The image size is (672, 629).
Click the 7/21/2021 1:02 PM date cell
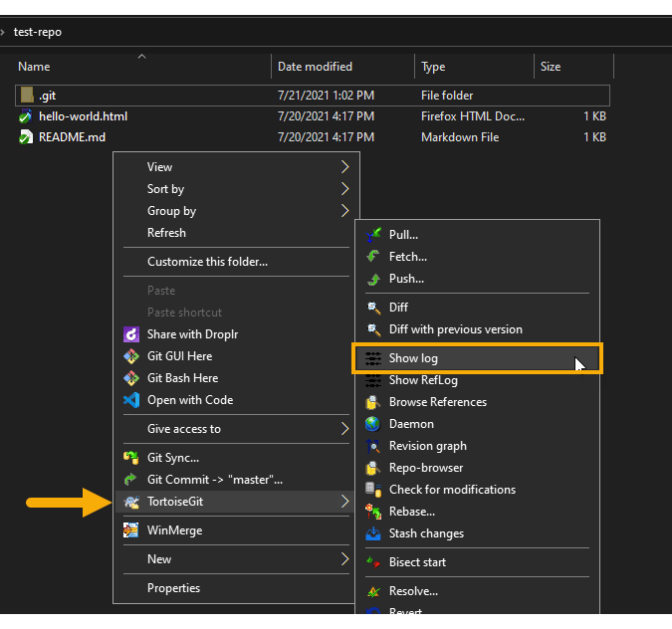point(326,96)
